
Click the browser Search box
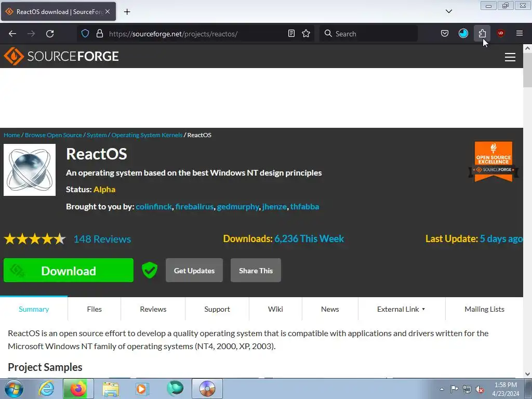368,34
